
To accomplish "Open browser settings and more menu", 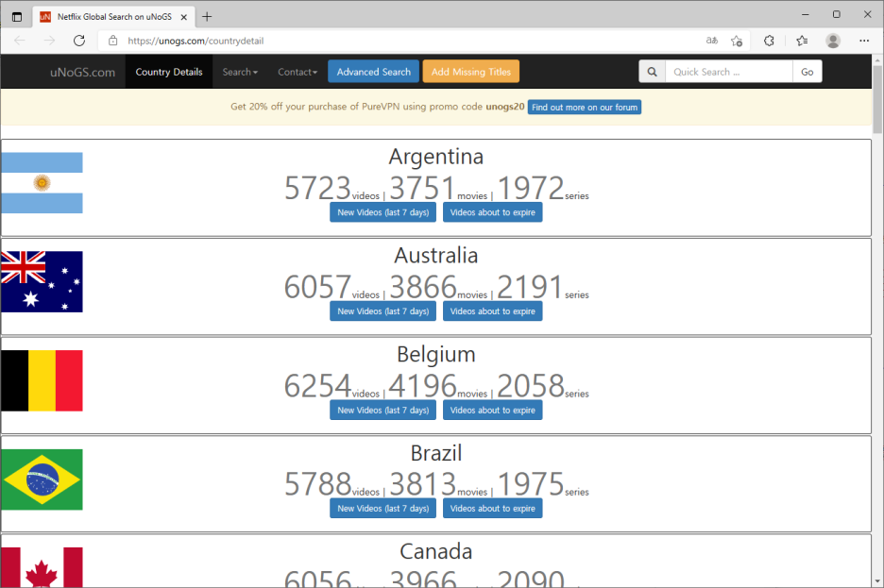I will pyautogui.click(x=864, y=41).
